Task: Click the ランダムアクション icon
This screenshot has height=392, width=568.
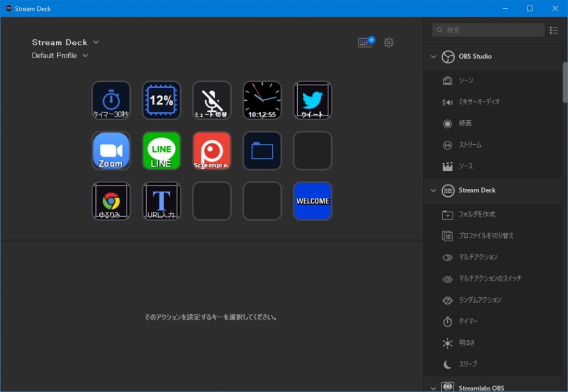Action: (x=448, y=300)
